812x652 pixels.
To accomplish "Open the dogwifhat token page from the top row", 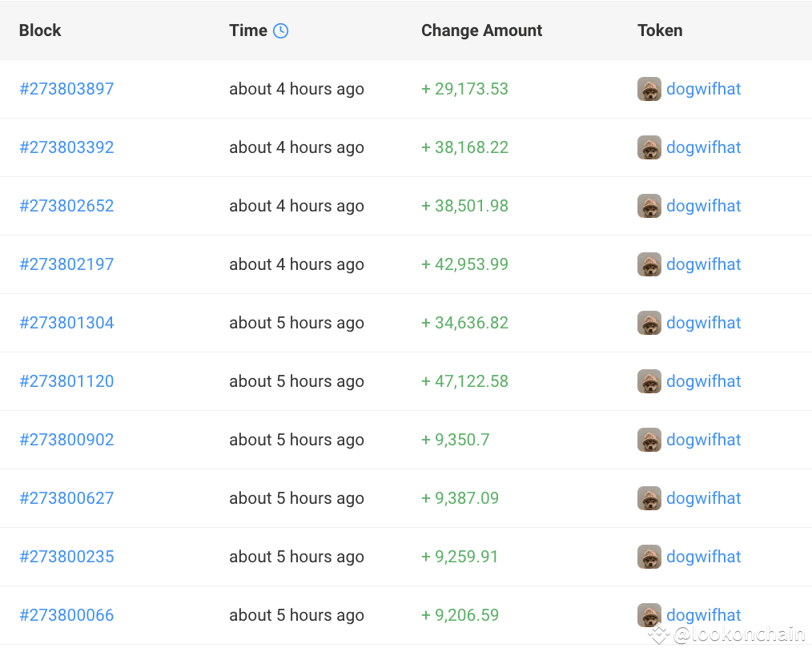I will (703, 89).
